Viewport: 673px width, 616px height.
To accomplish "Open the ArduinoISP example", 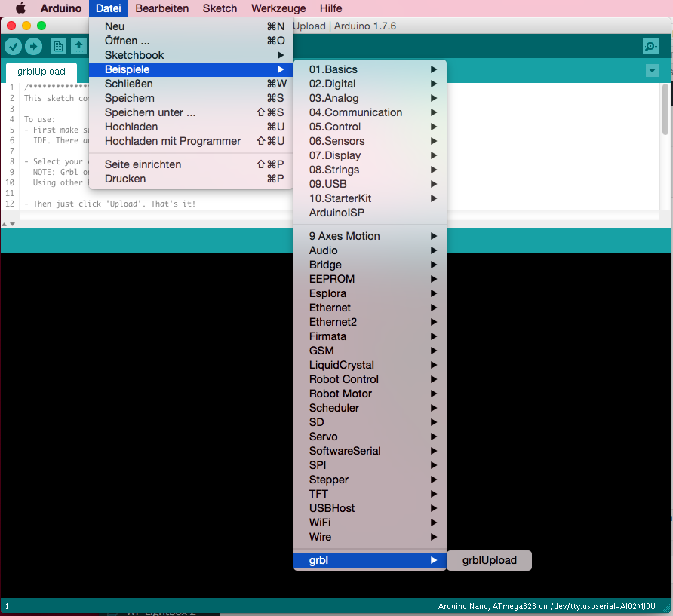I will (x=370, y=213).
